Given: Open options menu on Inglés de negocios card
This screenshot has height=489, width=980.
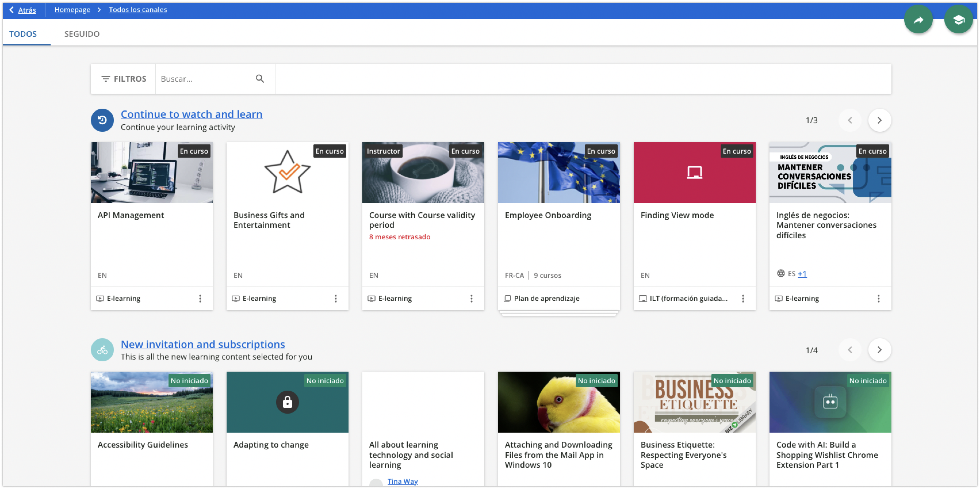Looking at the screenshot, I should coord(878,299).
